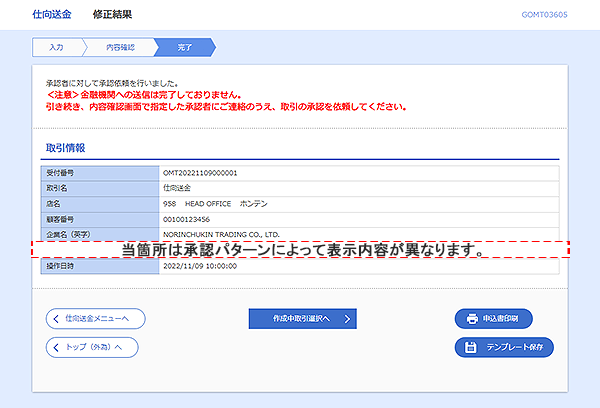Screen dimensions: 600x408
Task: Click the 取引名 label cell
Action: click(100, 188)
